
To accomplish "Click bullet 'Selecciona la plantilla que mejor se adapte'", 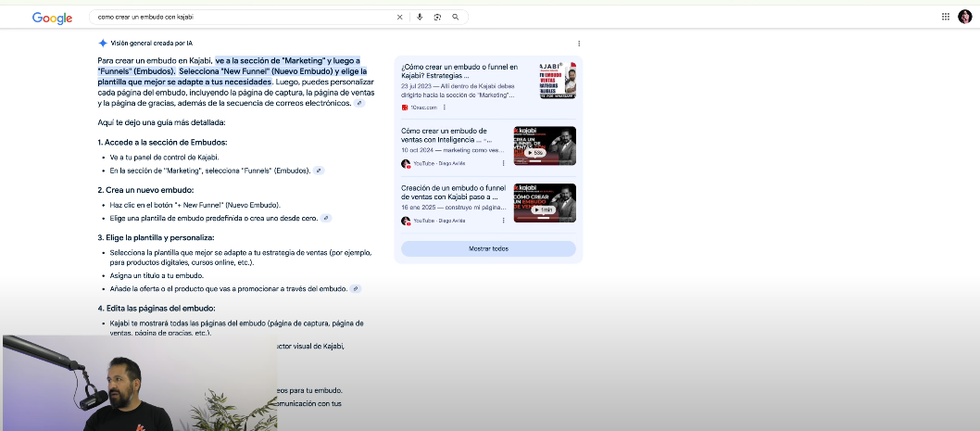I will (x=241, y=257).
